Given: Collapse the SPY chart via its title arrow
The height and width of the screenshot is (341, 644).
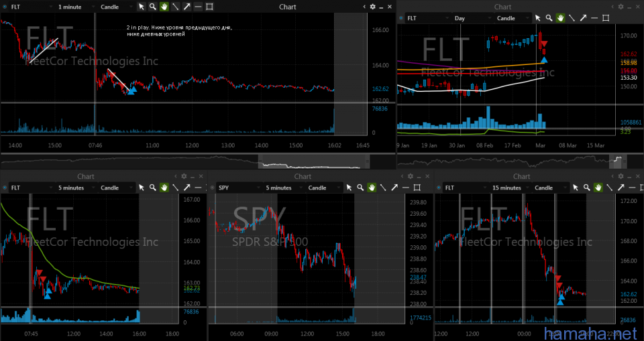Looking at the screenshot, I should (403, 176).
